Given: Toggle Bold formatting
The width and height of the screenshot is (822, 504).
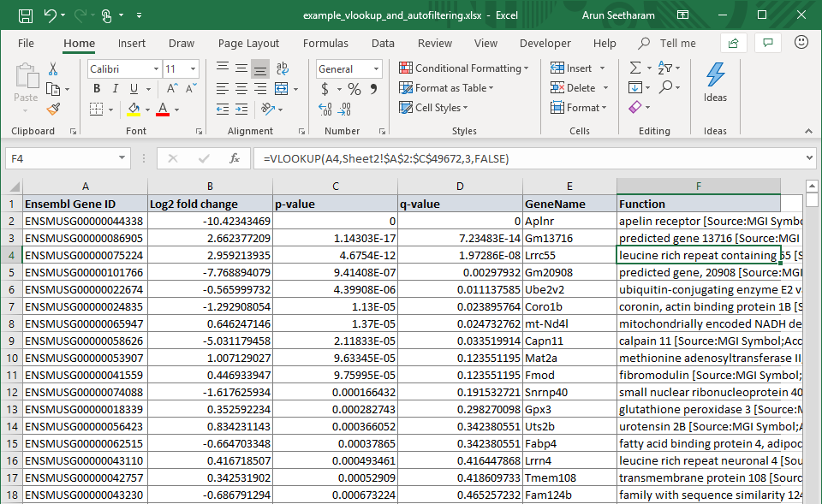Looking at the screenshot, I should (97, 88).
